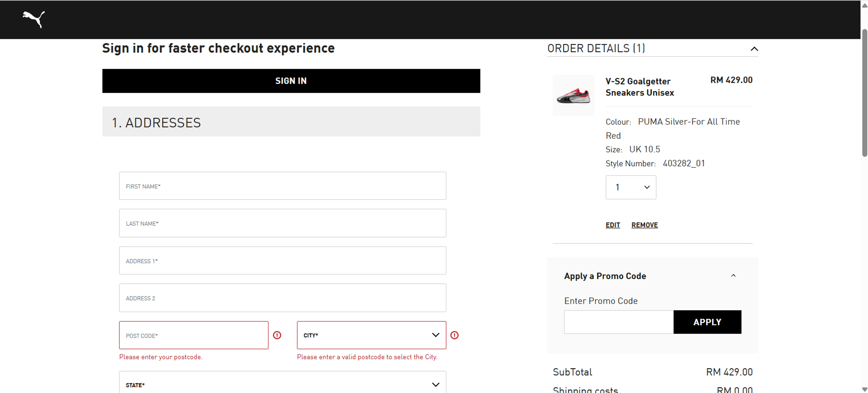This screenshot has height=393, width=868.
Task: Click the Style Number 403282_01 text
Action: 655,163
